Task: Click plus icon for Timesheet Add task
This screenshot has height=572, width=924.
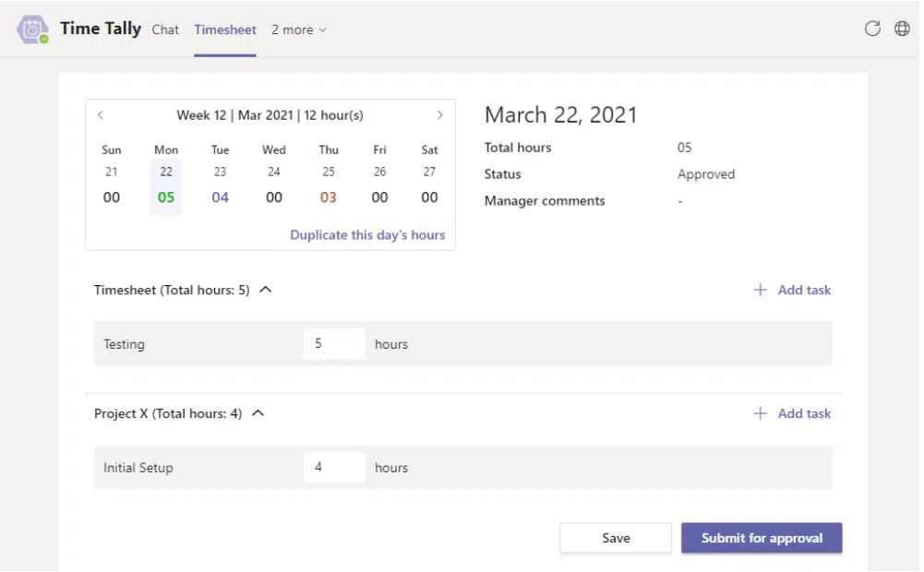Action: coord(761,290)
